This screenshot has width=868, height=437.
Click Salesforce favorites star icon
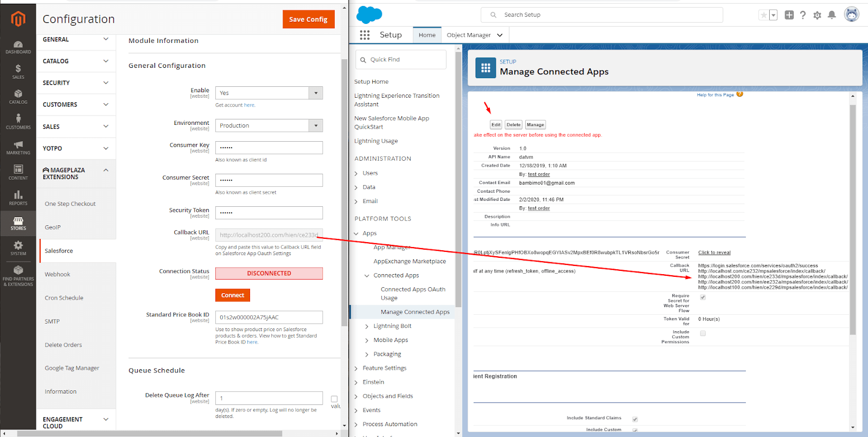coord(763,15)
